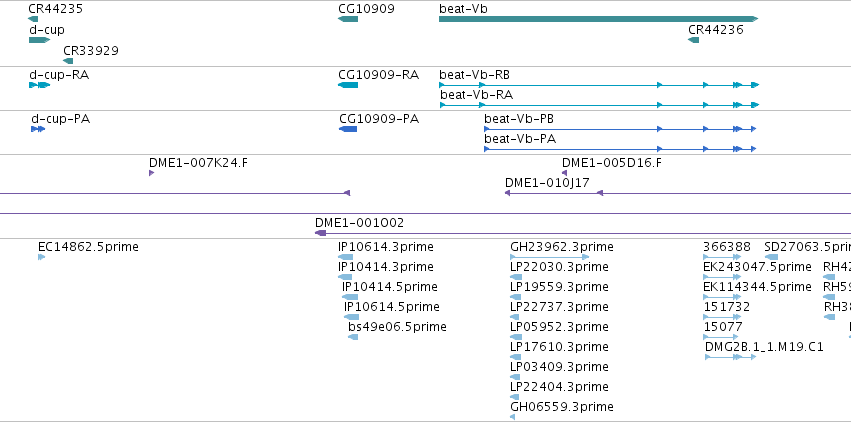Select EST EK114344.5prime
The image size is (851, 422).
[722, 297]
